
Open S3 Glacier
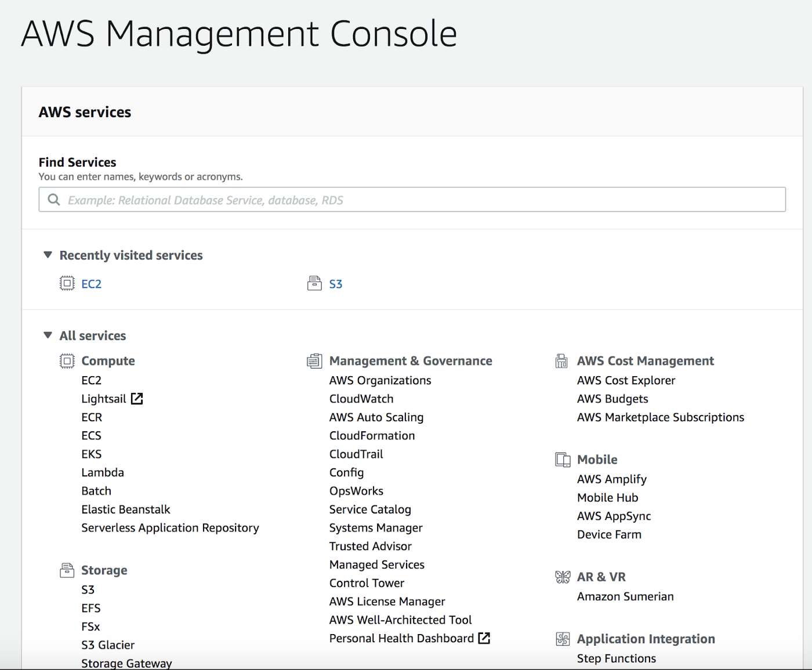pos(108,645)
